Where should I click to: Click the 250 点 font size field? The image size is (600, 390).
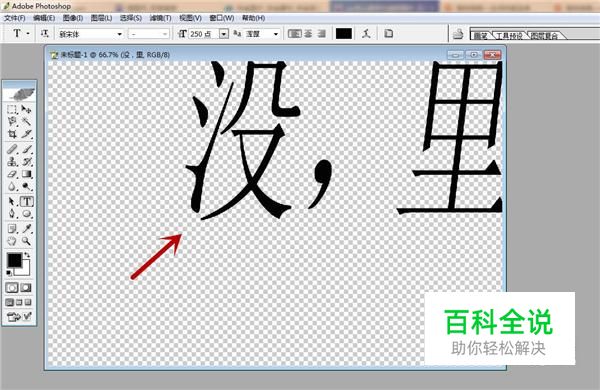[x=204, y=34]
